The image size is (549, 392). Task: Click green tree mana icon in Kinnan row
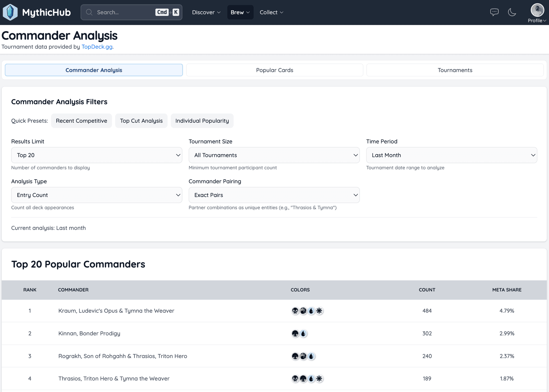[295, 333]
